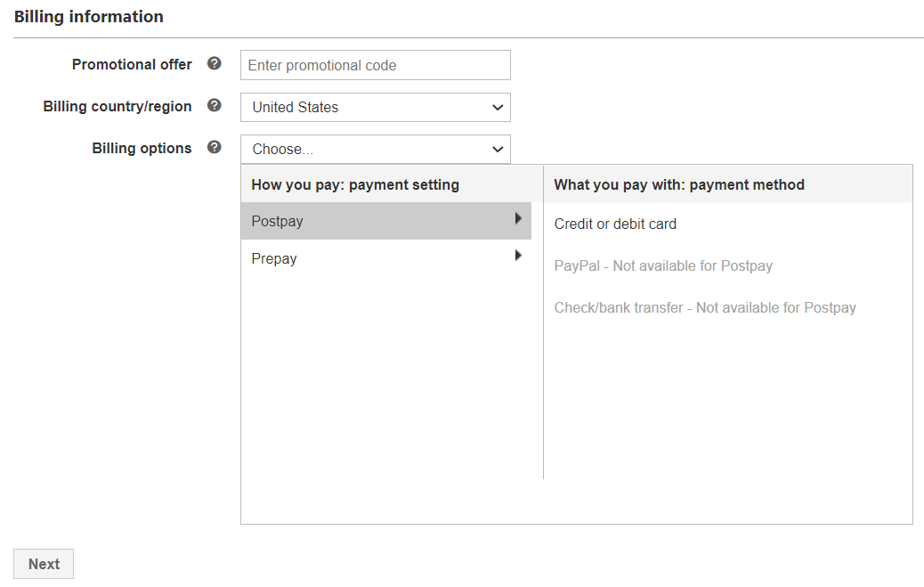
Task: Click the help icon beside Promotional offer
Action: tap(214, 64)
